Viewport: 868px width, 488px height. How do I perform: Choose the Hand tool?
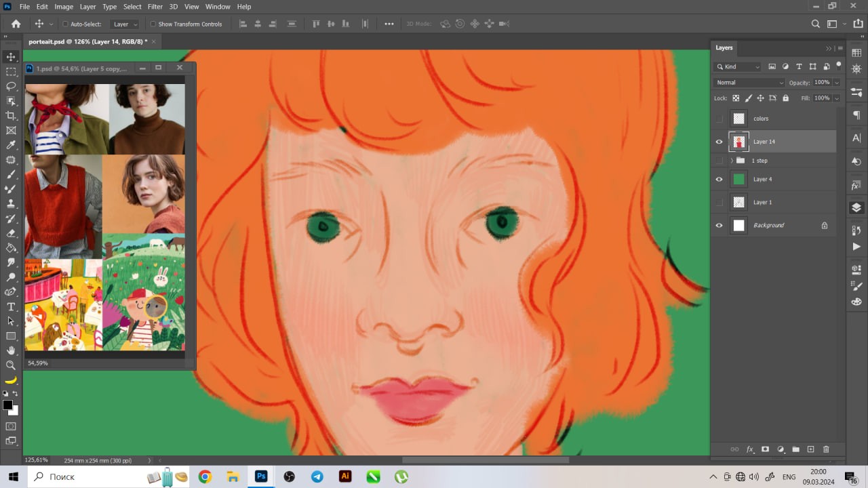11,350
